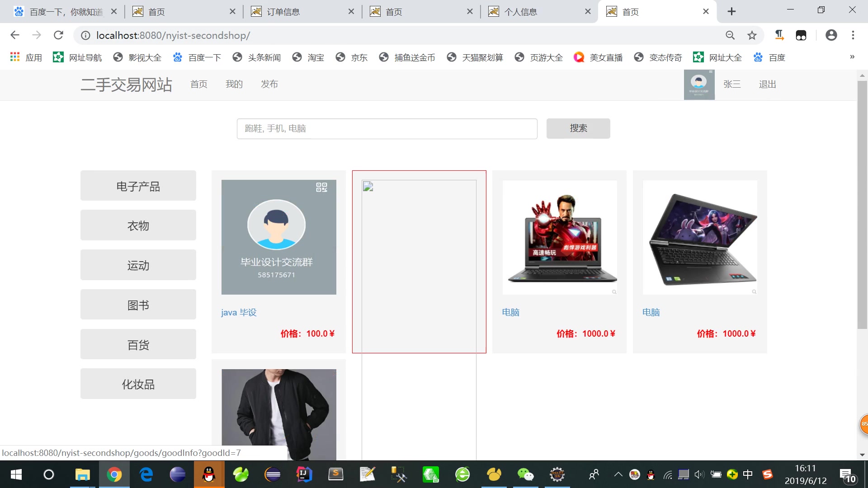Image resolution: width=868 pixels, height=488 pixels.
Task: Log out with the 退出 link
Action: 767,84
